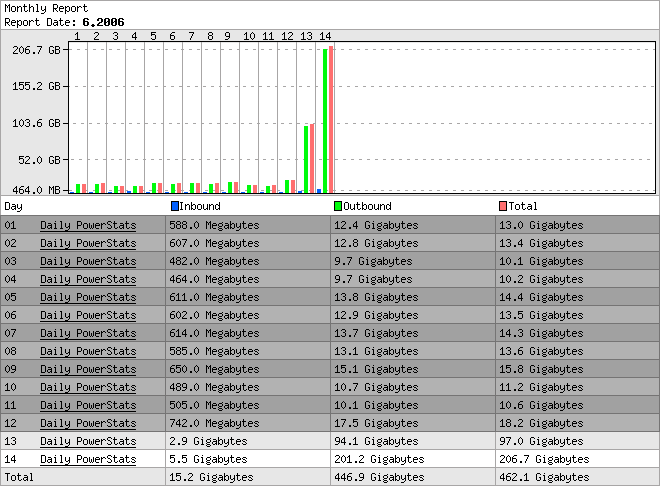Click the blue Inbound legend swatch
This screenshot has width=660, height=486.
click(175, 206)
